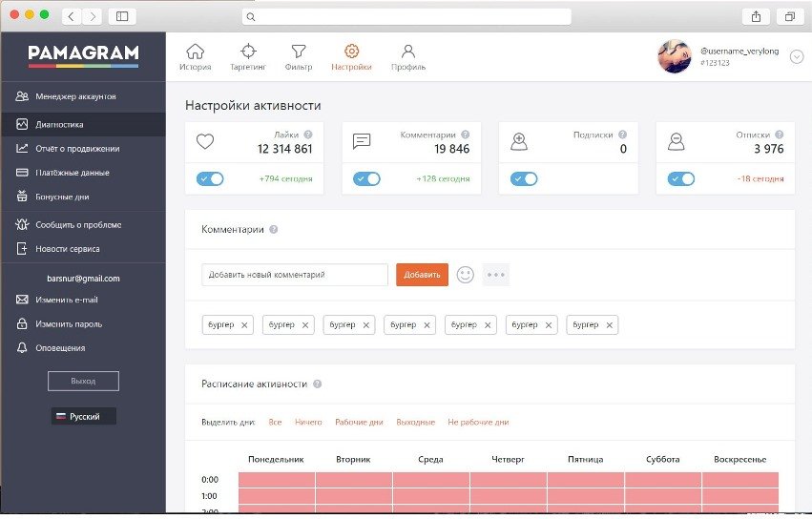Click Изменить e-mail in the sidebar
Screen dimensions: 812x519
[x=83, y=300]
